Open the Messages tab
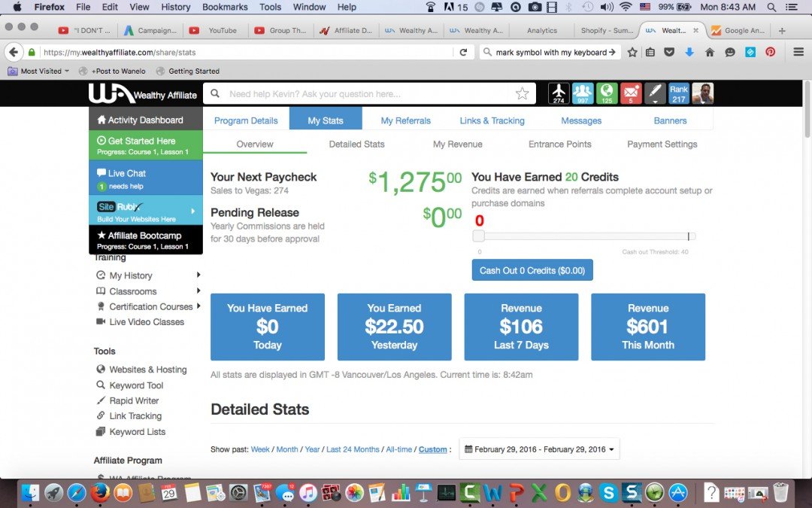This screenshot has height=508, width=812. (x=581, y=120)
